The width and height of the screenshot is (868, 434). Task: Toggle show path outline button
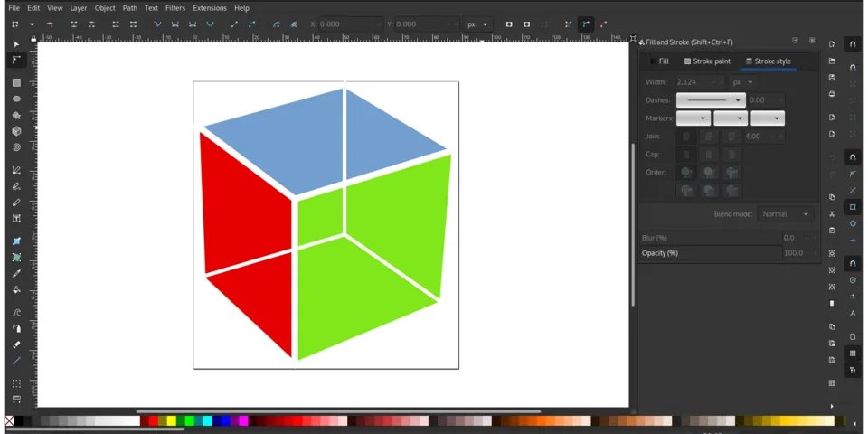click(x=603, y=24)
